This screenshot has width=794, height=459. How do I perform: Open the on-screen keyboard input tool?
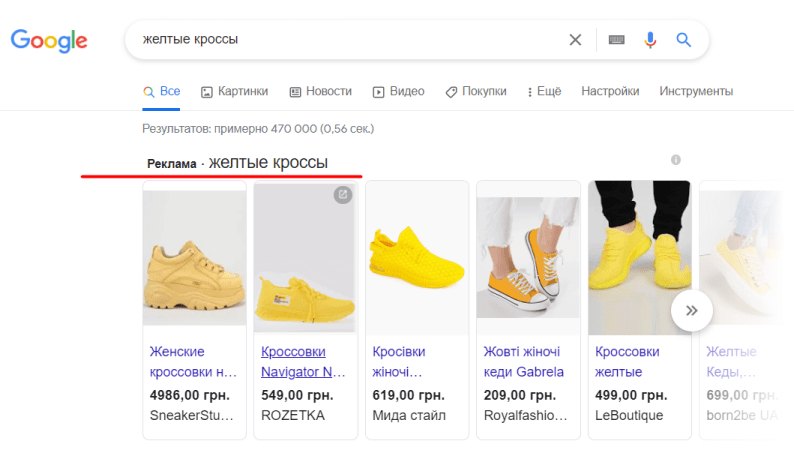tap(616, 40)
